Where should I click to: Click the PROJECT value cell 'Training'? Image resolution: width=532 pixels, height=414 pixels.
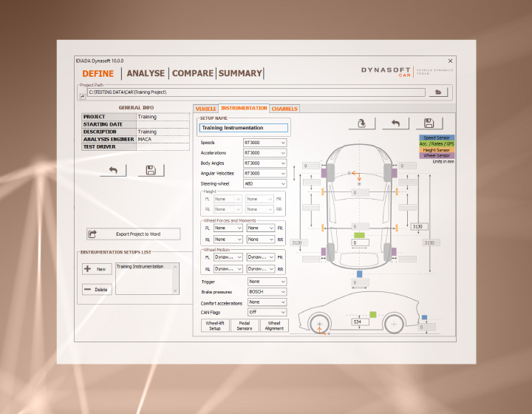pos(163,117)
